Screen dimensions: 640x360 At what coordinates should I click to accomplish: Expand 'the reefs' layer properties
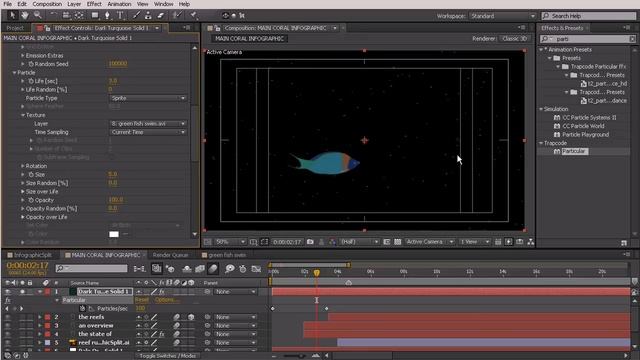pyautogui.click(x=40, y=317)
